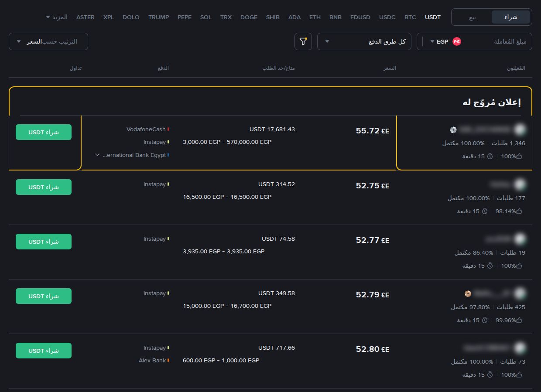The image size is (541, 392).
Task: Select the XPL coin tab
Action: [x=109, y=17]
